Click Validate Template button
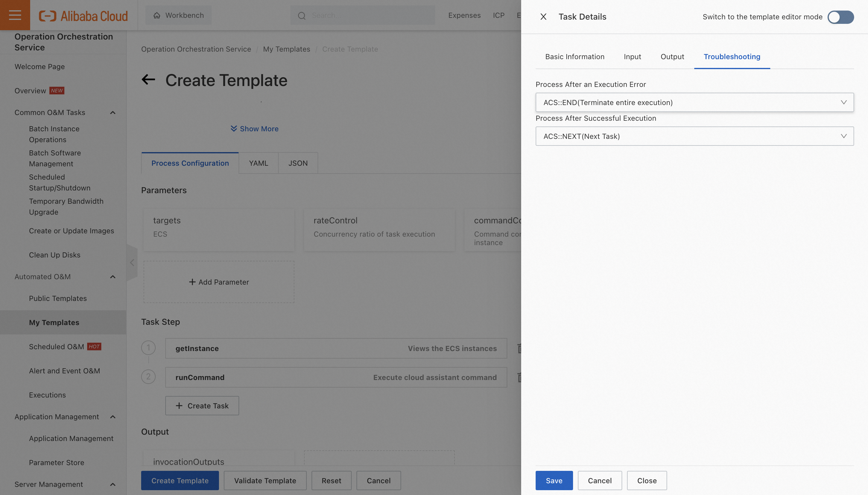The width and height of the screenshot is (868, 495). tap(265, 481)
